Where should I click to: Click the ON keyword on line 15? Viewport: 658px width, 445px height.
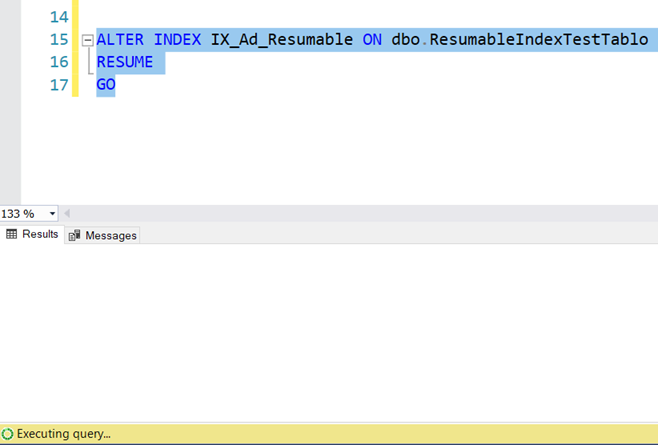372,39
